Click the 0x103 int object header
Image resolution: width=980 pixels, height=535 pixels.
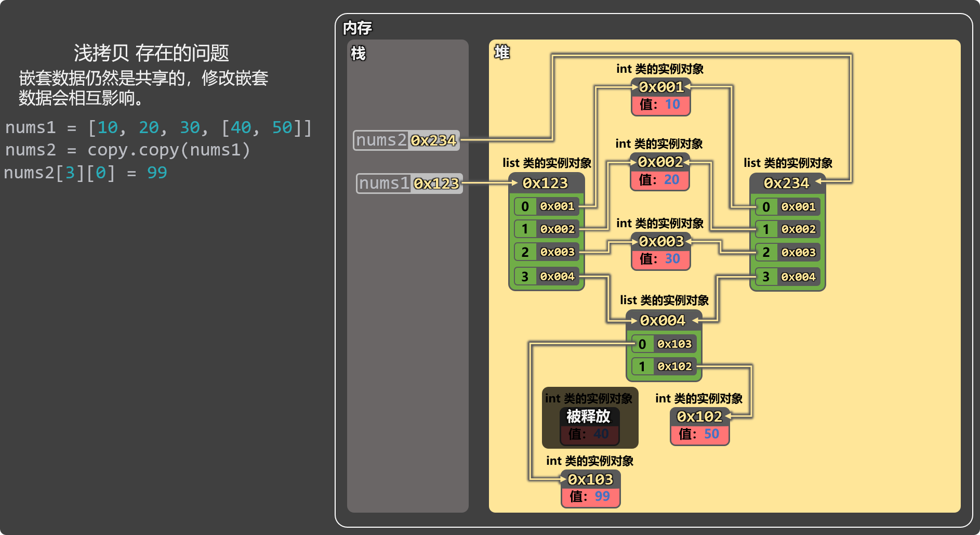(x=590, y=479)
